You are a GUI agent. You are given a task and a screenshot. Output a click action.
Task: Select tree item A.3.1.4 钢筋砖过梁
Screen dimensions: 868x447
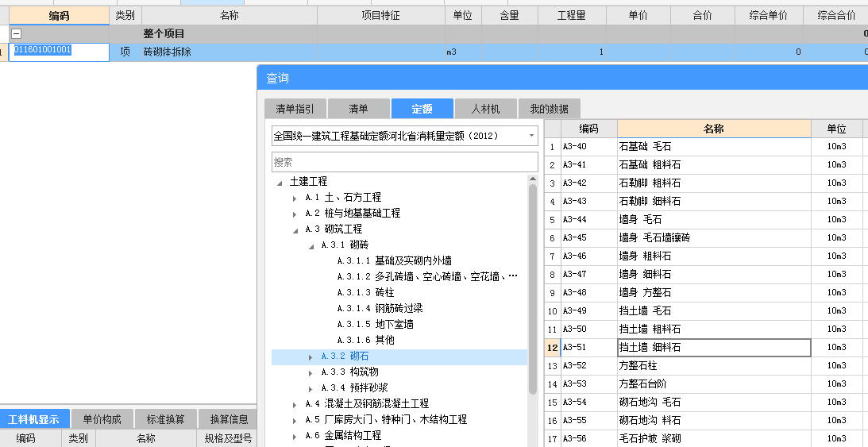tap(380, 308)
